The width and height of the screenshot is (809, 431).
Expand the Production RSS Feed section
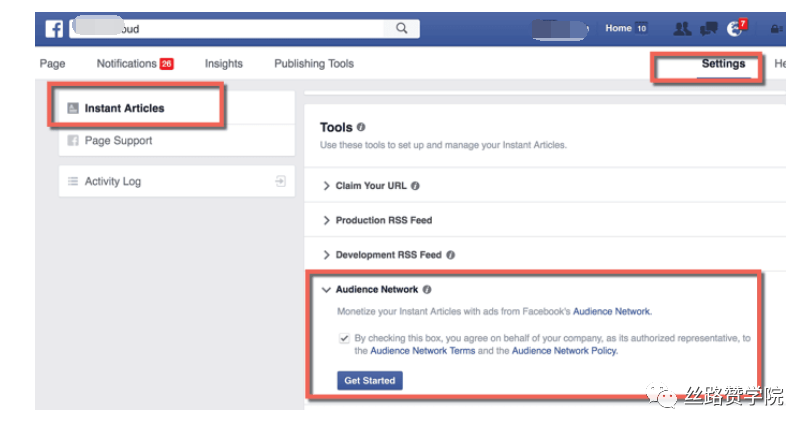(326, 220)
